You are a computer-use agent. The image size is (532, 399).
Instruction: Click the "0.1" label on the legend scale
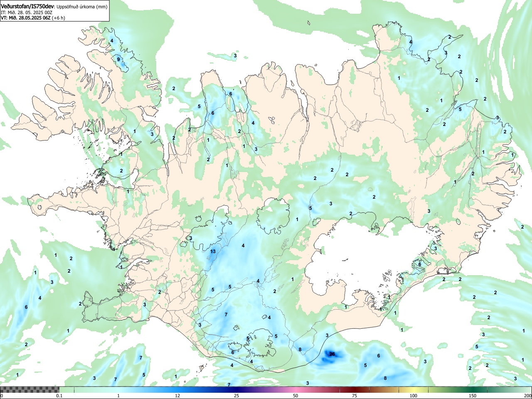pyautogui.click(x=59, y=396)
